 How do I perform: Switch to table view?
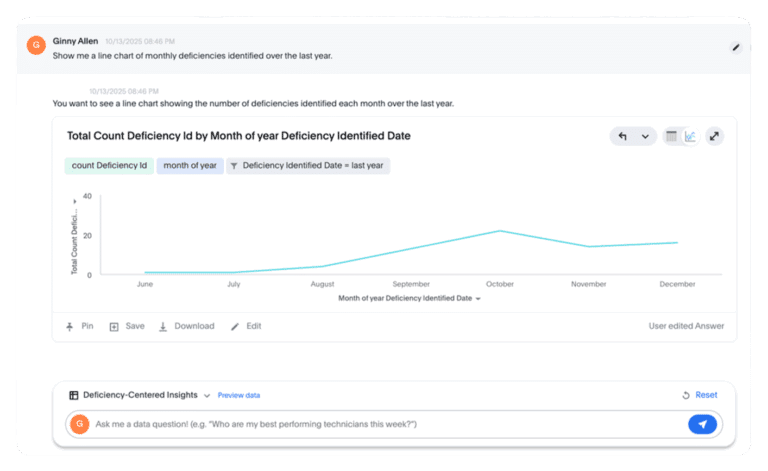[x=672, y=137]
